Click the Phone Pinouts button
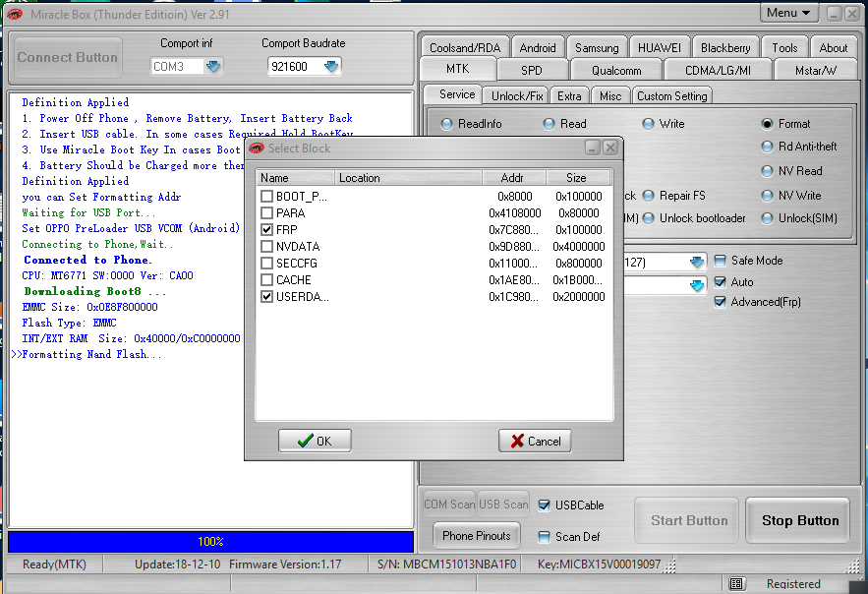The image size is (868, 594). [476, 535]
